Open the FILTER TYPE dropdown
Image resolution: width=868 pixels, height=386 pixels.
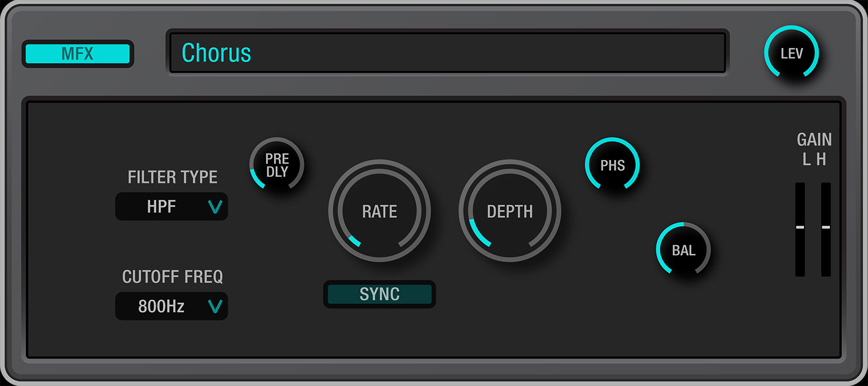(171, 206)
